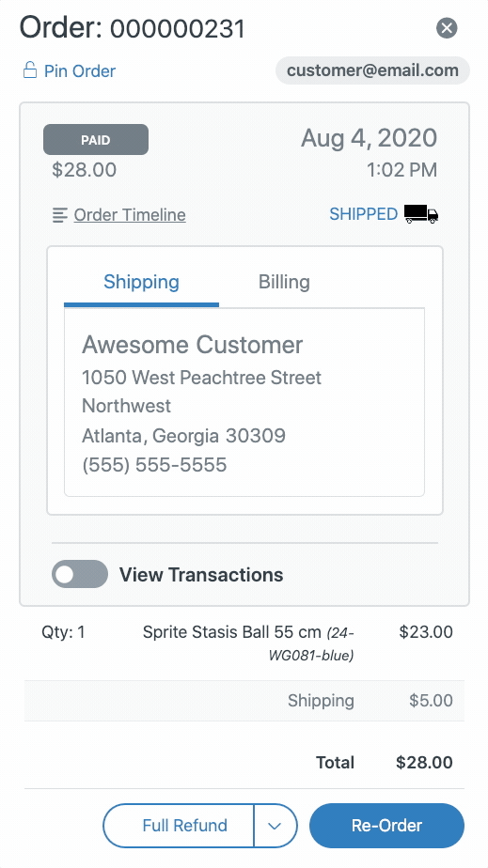The width and height of the screenshot is (488, 868).
Task: Click the View Transactions label
Action: pyautogui.click(x=201, y=575)
